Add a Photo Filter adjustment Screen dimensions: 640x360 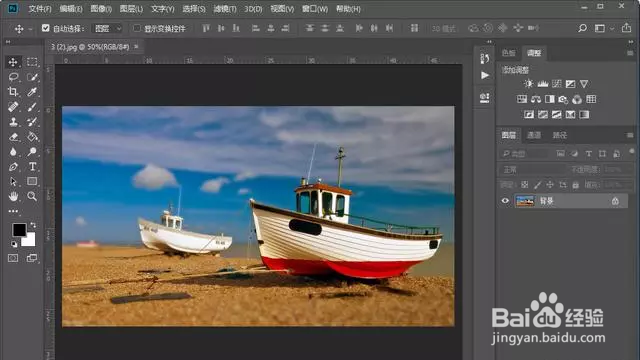click(563, 99)
